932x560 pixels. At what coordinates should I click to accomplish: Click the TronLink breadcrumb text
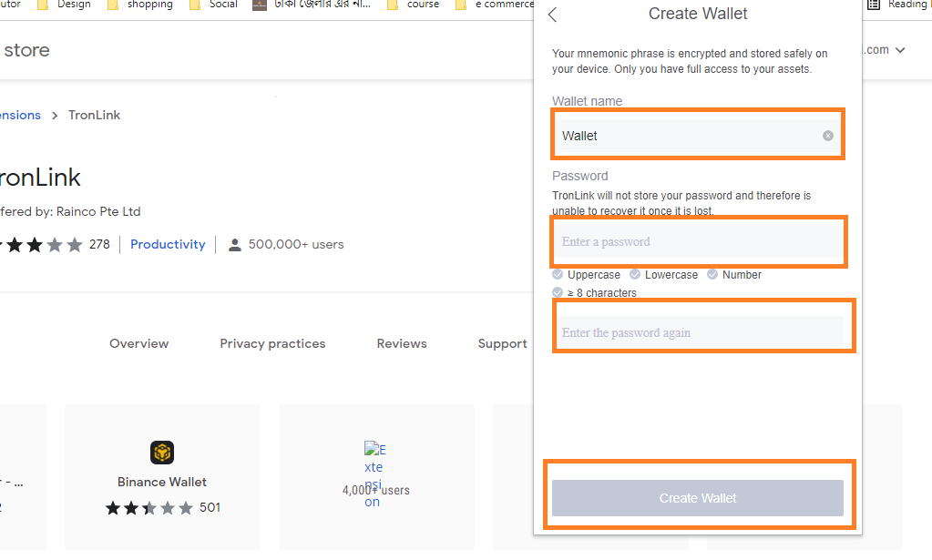pyautogui.click(x=94, y=116)
